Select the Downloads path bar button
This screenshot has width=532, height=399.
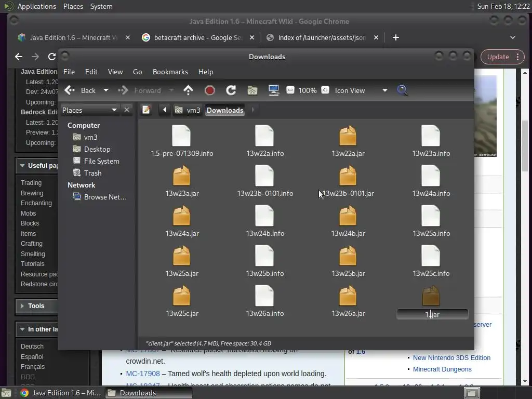pos(225,110)
